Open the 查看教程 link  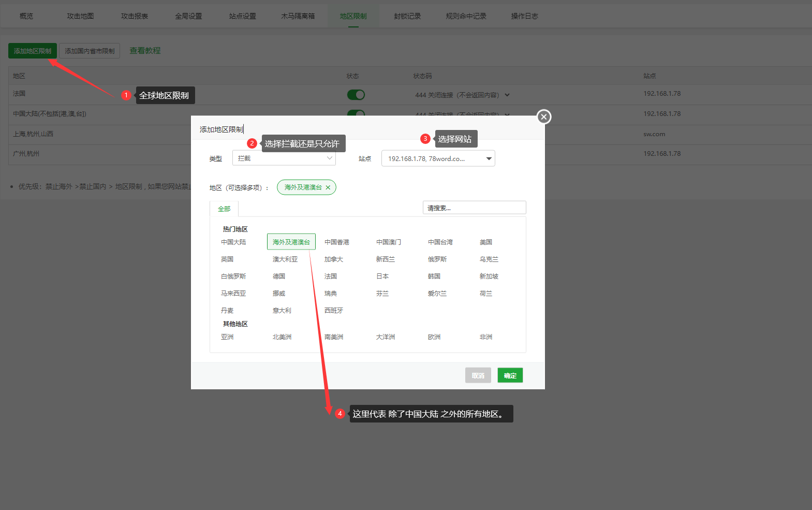click(x=145, y=51)
